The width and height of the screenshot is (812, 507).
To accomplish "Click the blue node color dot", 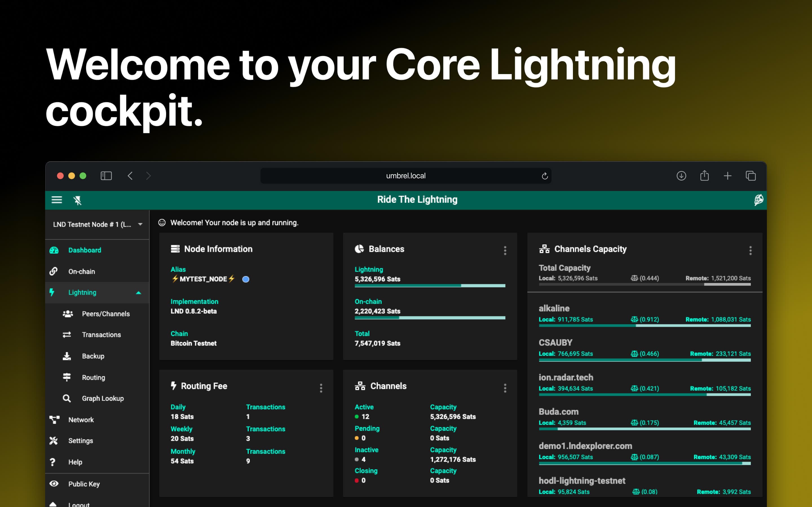I will click(x=246, y=279).
